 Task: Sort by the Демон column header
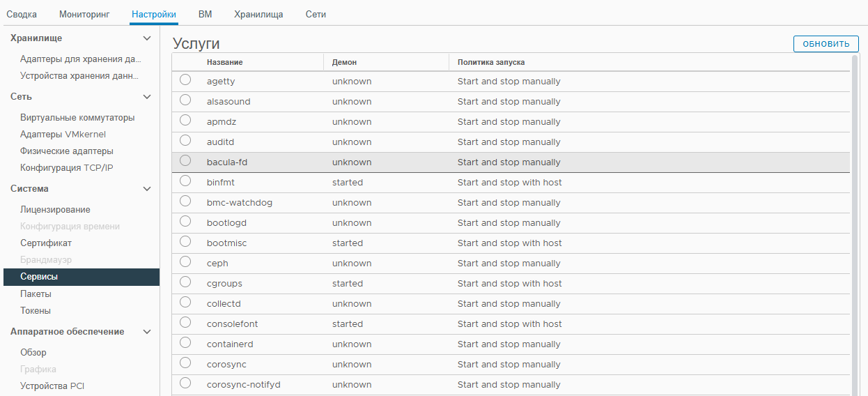point(344,62)
